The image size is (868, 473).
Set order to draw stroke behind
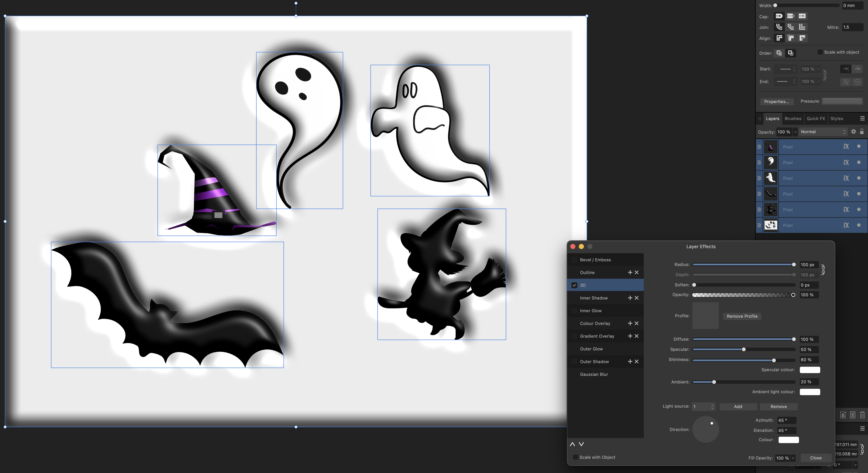coord(779,53)
